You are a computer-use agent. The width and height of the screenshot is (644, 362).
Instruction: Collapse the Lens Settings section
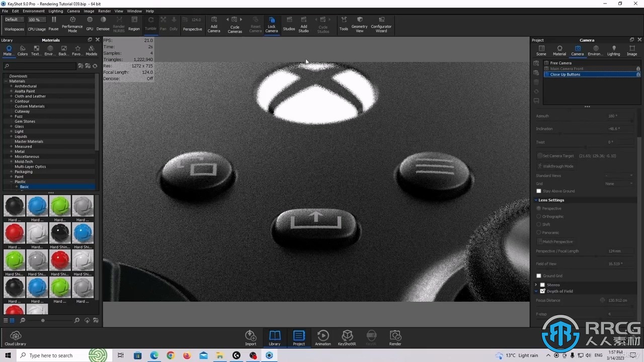[x=536, y=200]
